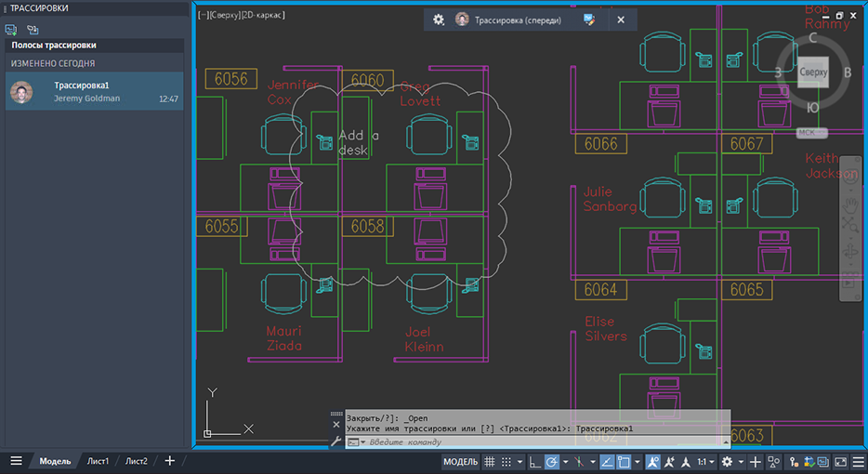Click the МОДЕЛЬ button in the status bar
Viewport: 868px width, 474px height.
pyautogui.click(x=460, y=462)
